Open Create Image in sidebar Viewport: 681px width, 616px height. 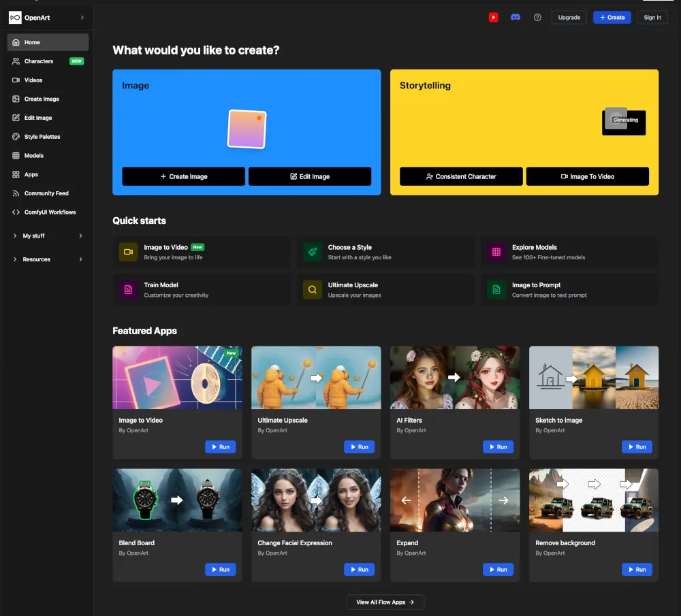coord(48,99)
